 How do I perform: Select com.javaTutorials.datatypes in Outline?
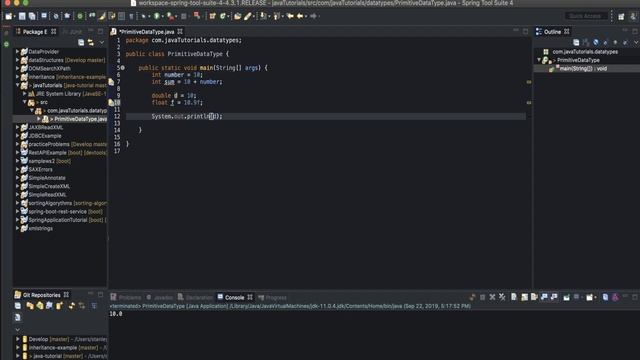click(x=585, y=52)
